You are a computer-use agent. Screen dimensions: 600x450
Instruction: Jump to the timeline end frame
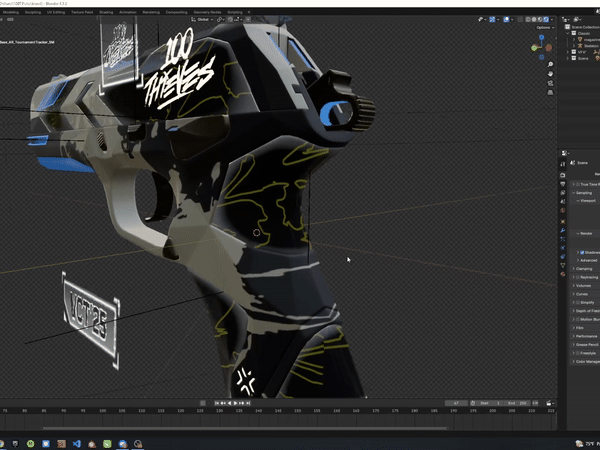(248, 403)
